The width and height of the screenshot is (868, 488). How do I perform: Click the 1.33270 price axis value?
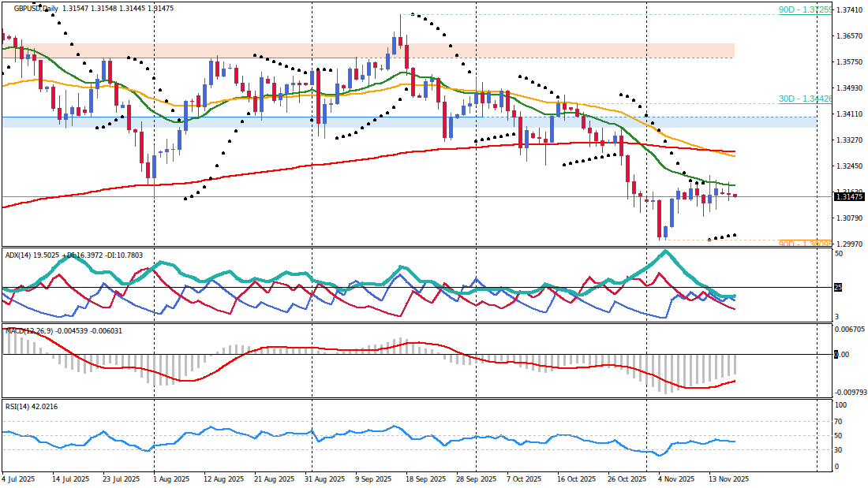point(850,140)
